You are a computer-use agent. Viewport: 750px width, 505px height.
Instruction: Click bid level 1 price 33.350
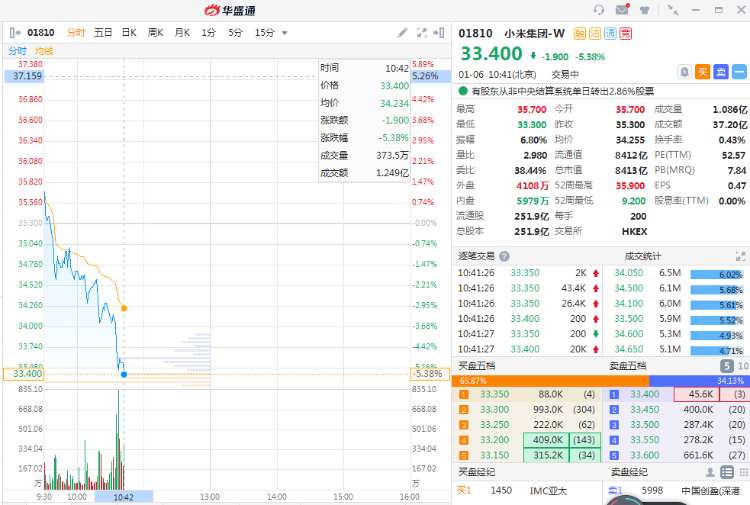coord(495,395)
